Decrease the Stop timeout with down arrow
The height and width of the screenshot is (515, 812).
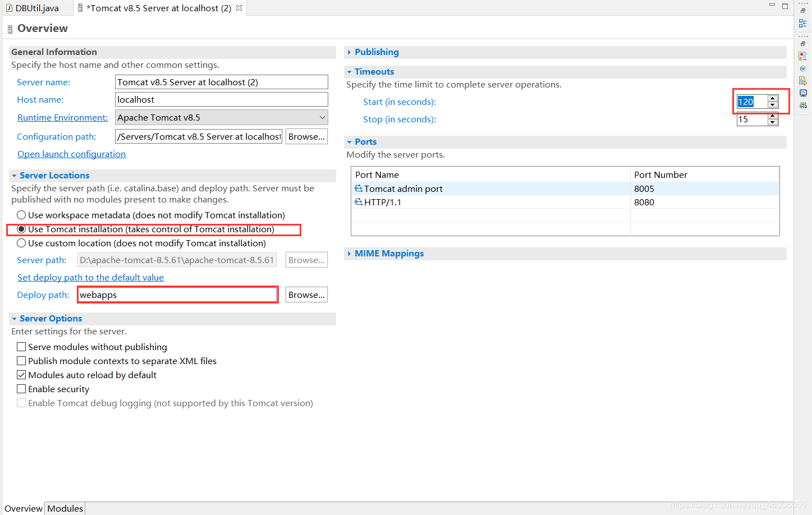(773, 122)
